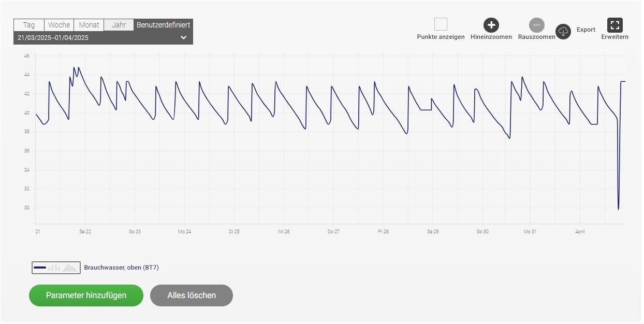Switch to the Tag tab

[29, 25]
